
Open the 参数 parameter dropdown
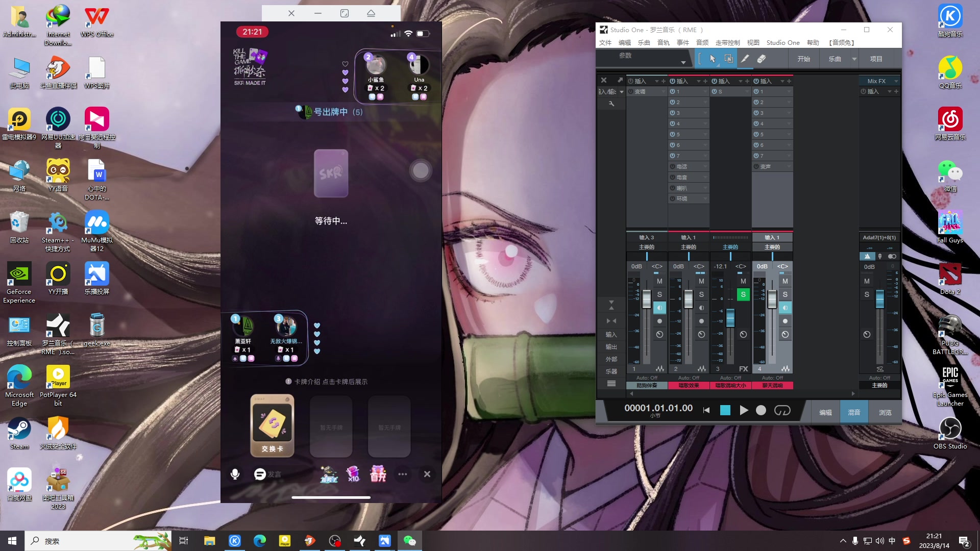click(x=683, y=62)
